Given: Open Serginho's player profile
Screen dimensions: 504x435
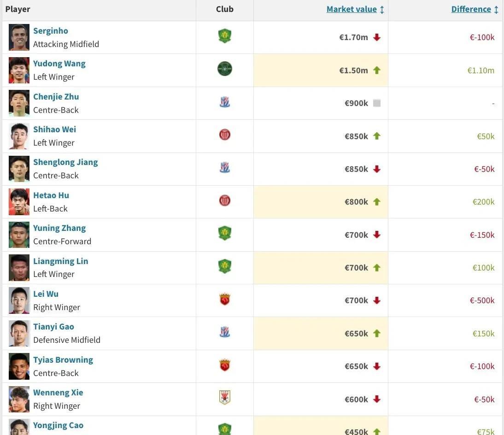Looking at the screenshot, I should (51, 31).
